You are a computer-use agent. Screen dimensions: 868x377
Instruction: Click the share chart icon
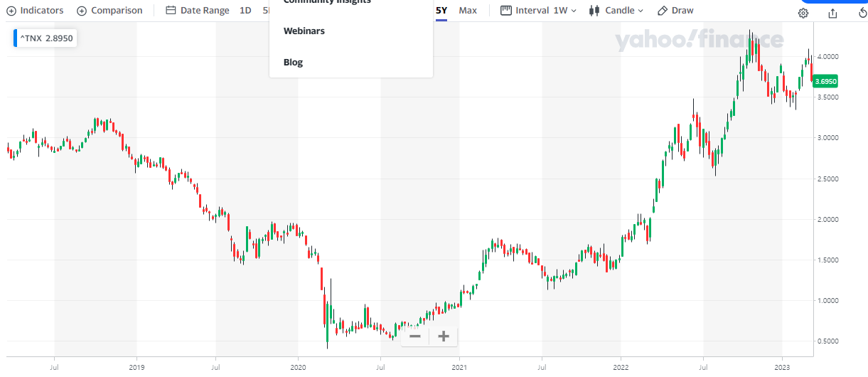tap(832, 13)
